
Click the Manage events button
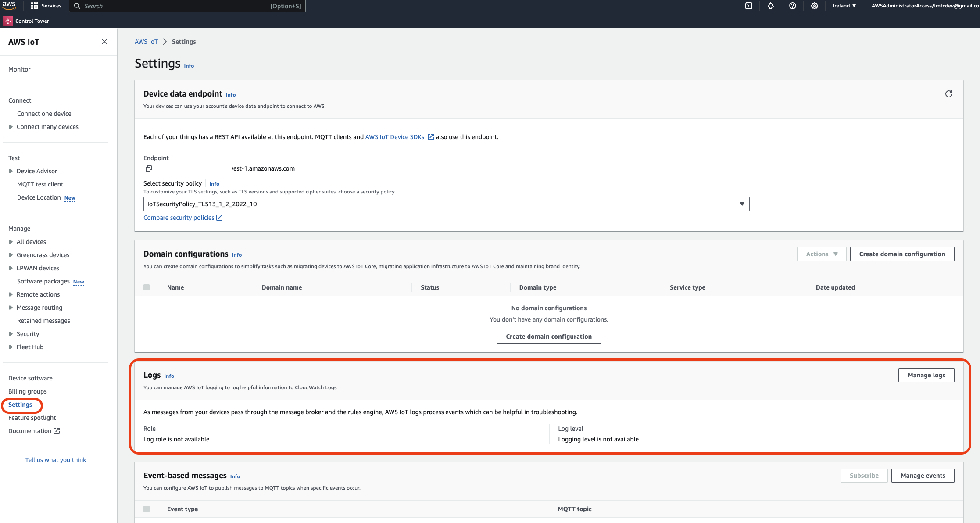(x=923, y=476)
